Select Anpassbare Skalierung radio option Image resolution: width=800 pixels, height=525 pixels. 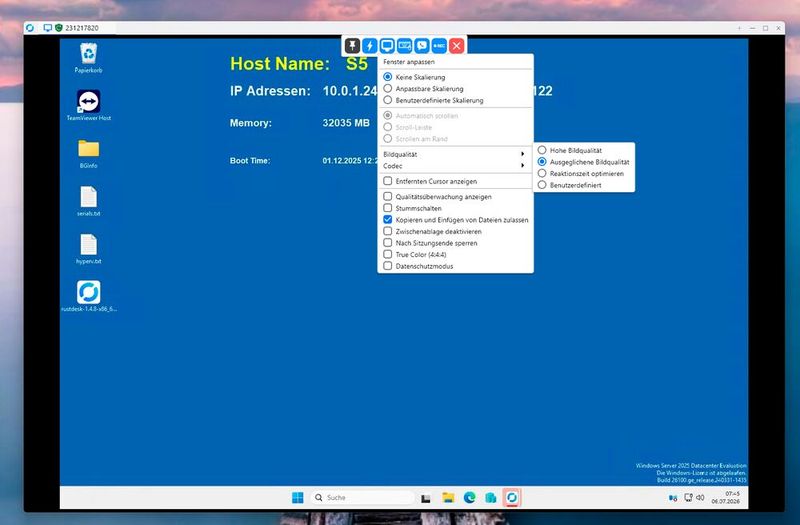[423, 89]
